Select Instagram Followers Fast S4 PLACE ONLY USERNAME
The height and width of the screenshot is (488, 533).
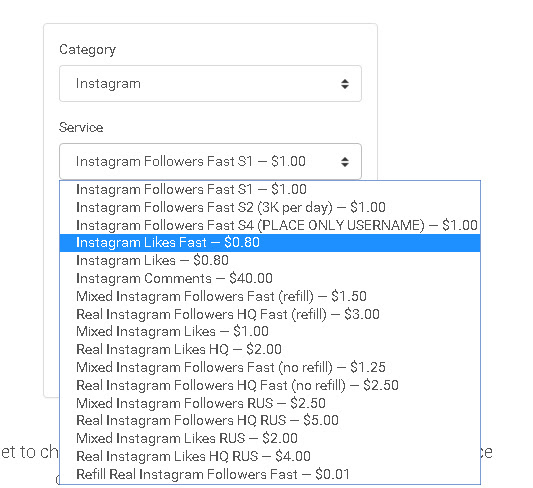pos(270,225)
